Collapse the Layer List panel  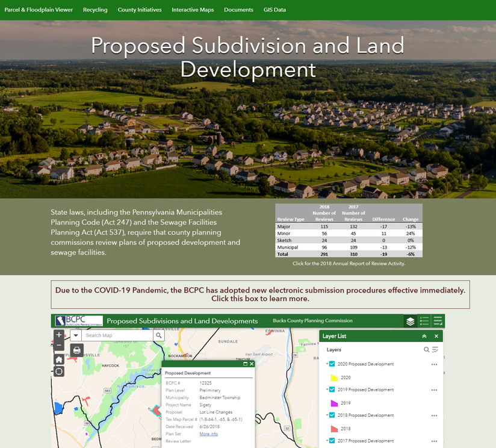click(424, 336)
